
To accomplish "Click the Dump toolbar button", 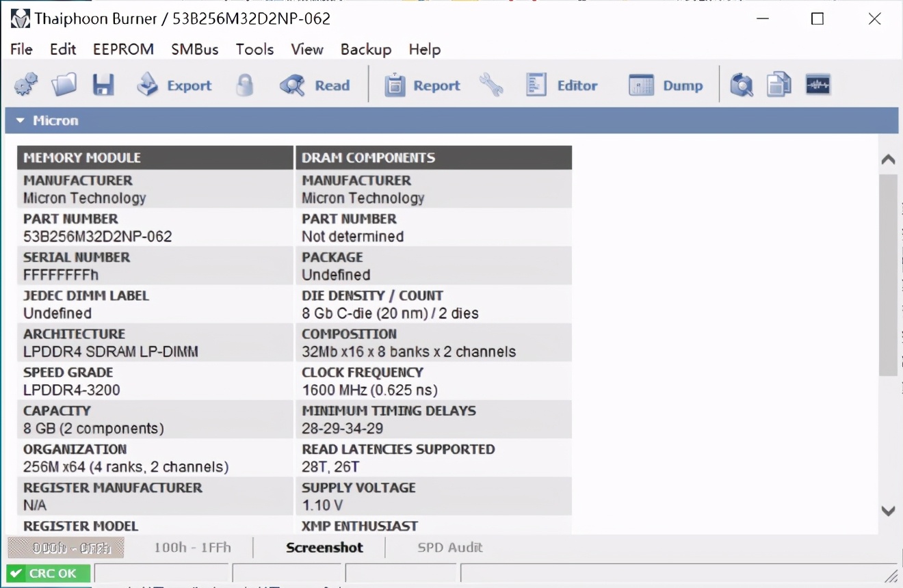I will tap(666, 85).
